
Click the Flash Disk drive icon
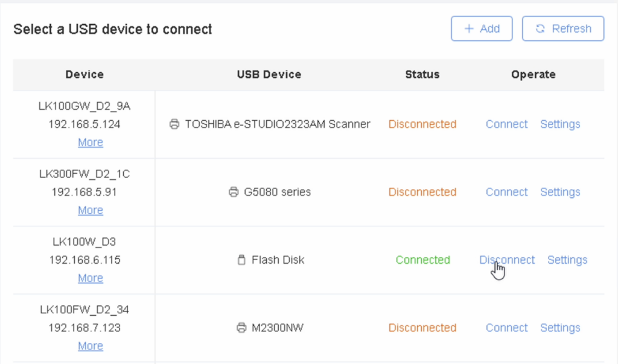click(241, 260)
